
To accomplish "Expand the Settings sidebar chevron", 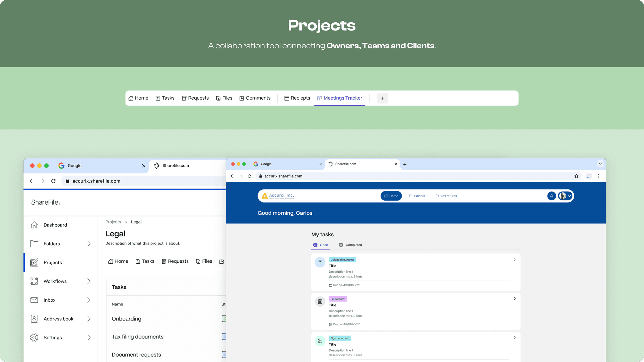I will (x=89, y=337).
